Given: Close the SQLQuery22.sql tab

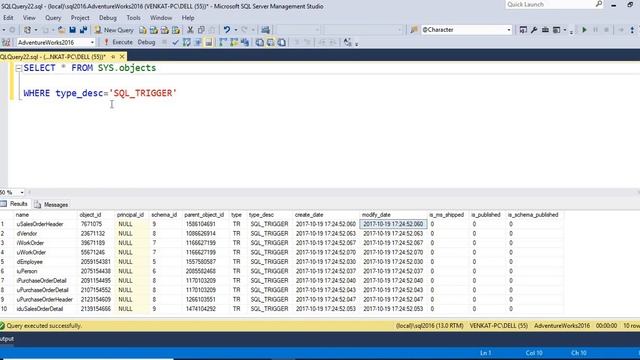Looking at the screenshot, I should 122,57.
